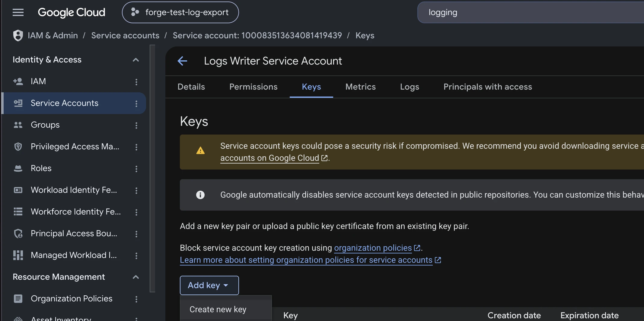
Task: Click the sidebar vertical scrollbar
Action: pos(152,168)
